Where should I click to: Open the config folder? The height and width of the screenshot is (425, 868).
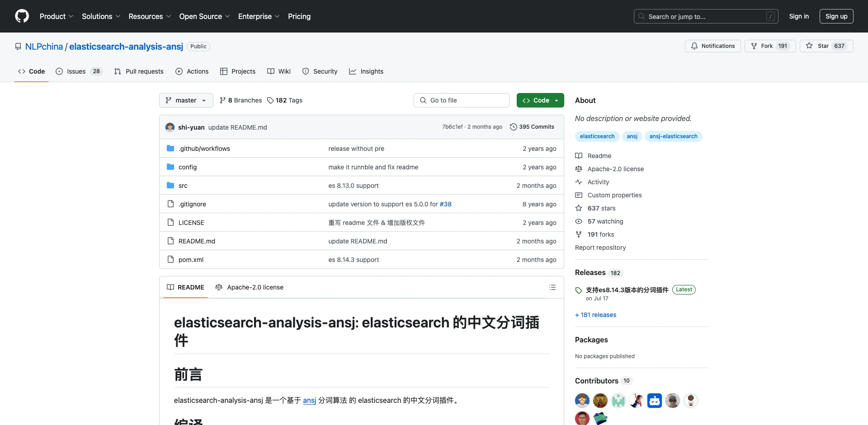pos(188,167)
